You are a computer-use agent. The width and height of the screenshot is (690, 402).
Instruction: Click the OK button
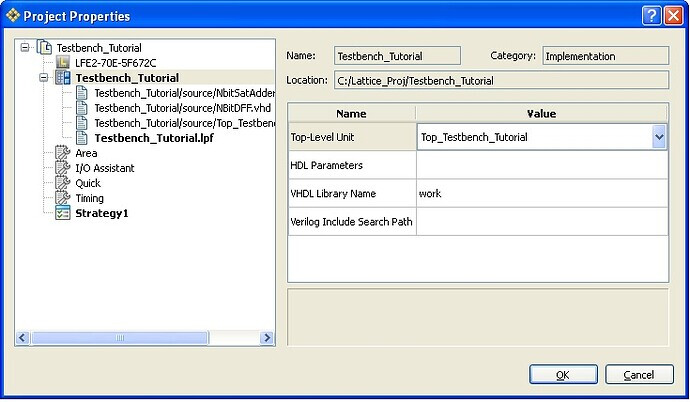(563, 374)
